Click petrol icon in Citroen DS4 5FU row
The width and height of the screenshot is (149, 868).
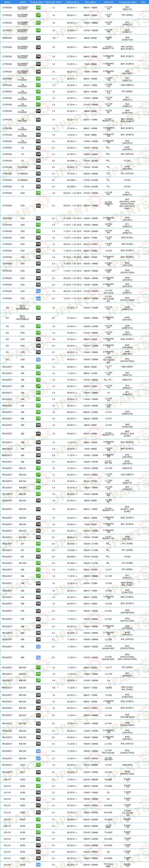click(x=38, y=193)
